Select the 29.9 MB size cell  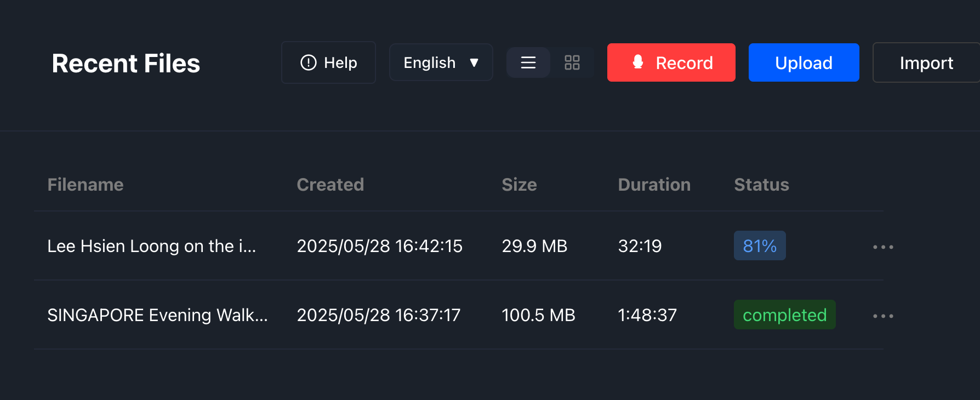535,246
